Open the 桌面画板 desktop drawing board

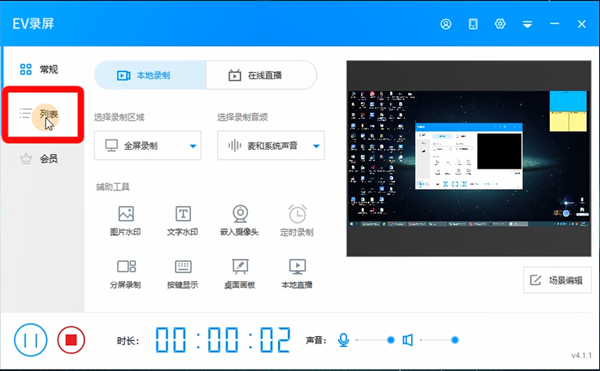click(x=240, y=274)
